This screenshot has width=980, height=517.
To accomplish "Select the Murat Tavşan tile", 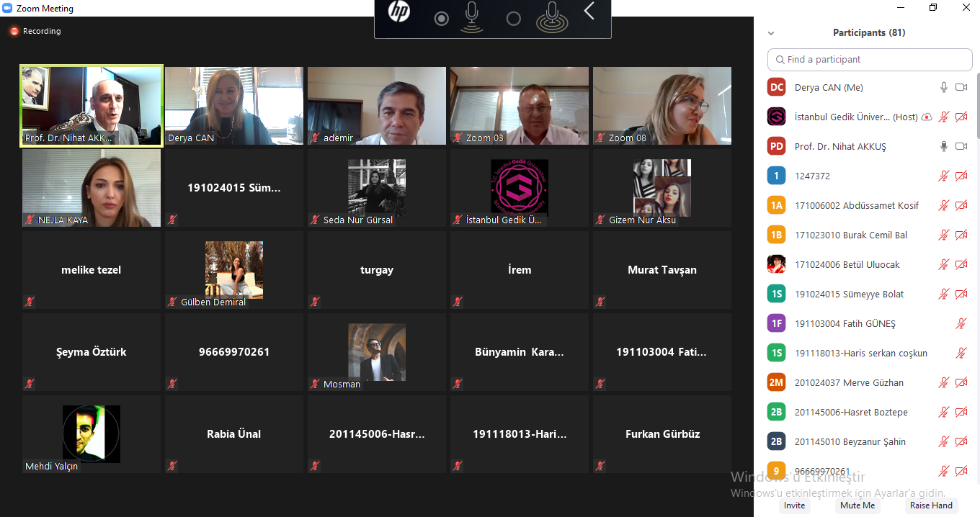I will pyautogui.click(x=662, y=270).
